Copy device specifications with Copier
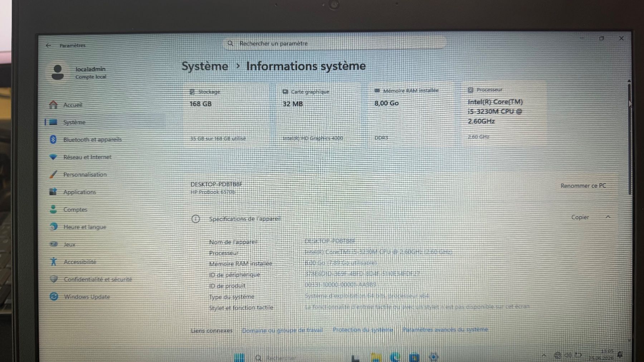This screenshot has height=362, width=644. point(580,217)
